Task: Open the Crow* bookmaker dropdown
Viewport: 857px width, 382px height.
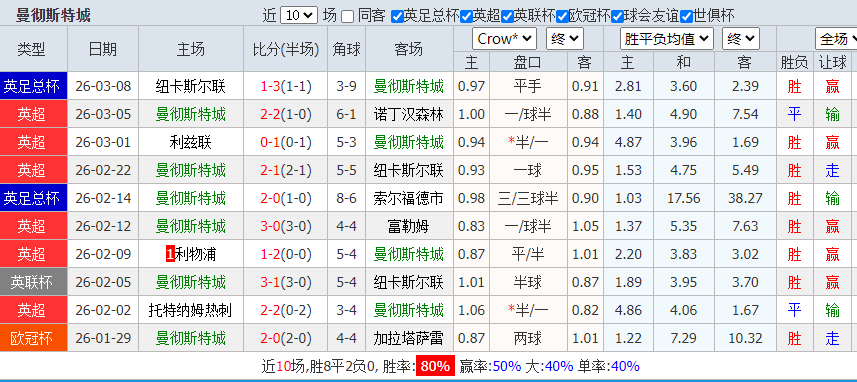Action: click(504, 39)
